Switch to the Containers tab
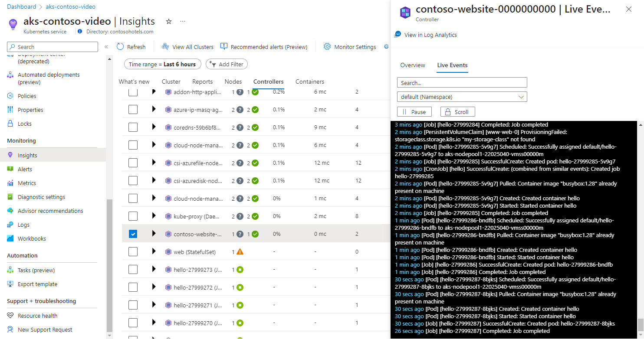Viewport: 644px width, 339px height. [x=310, y=81]
